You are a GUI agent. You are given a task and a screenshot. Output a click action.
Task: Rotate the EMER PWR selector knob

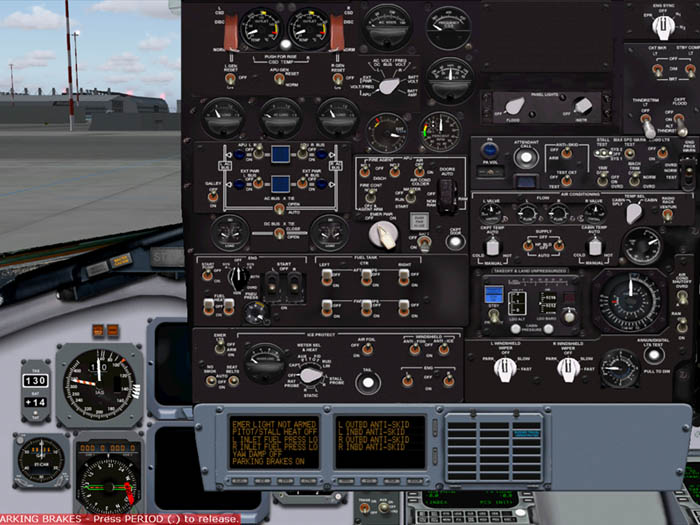coord(383,235)
